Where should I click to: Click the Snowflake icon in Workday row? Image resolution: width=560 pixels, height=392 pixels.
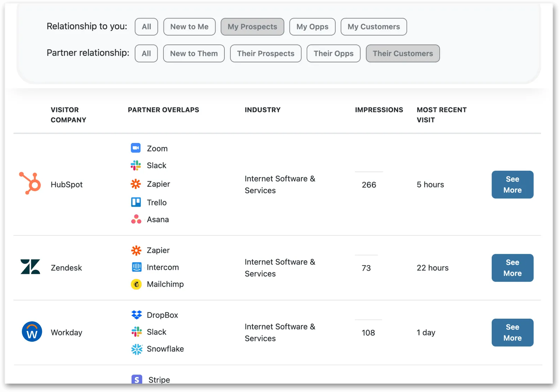(x=137, y=349)
